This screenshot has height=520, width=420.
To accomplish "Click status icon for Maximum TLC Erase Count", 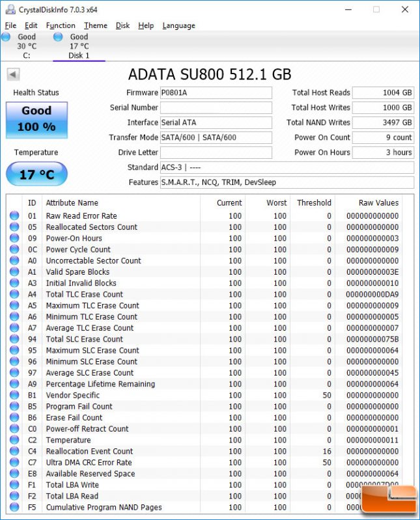I will point(14,305).
